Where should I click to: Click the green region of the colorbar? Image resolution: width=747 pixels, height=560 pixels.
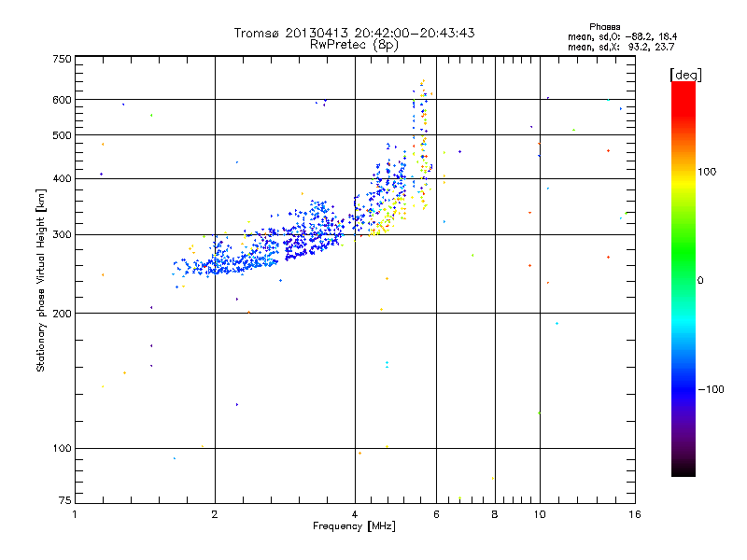[x=683, y=271]
